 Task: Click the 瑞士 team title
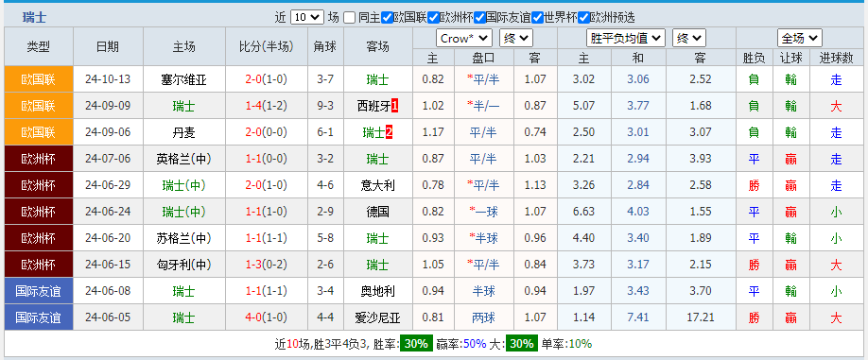[x=34, y=18]
